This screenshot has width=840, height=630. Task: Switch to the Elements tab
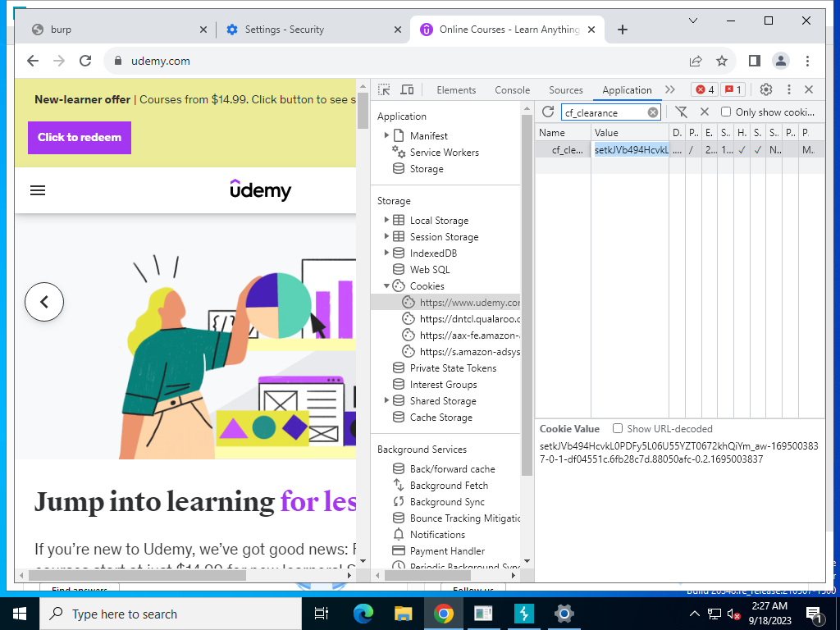456,90
